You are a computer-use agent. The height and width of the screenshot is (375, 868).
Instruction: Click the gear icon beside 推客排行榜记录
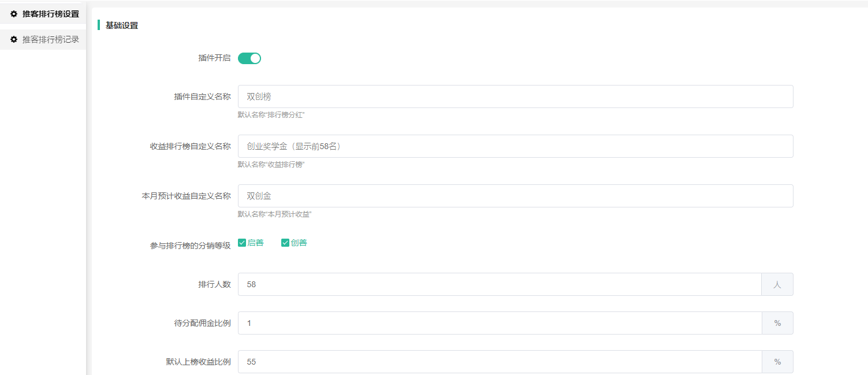pyautogui.click(x=14, y=40)
